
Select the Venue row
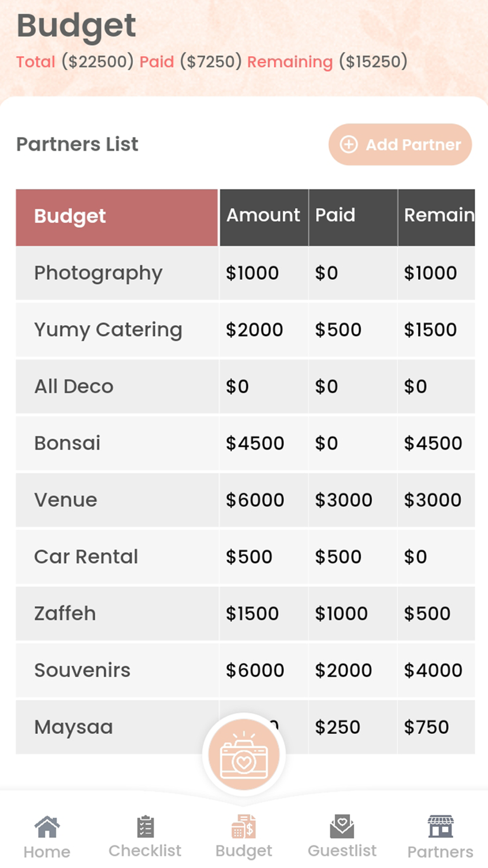245,500
